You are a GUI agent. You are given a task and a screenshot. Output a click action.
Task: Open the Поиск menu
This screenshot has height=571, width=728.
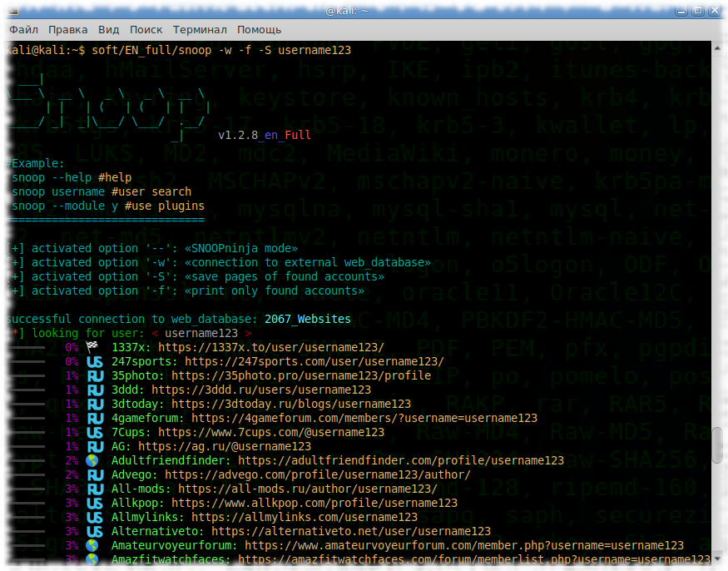(146, 29)
